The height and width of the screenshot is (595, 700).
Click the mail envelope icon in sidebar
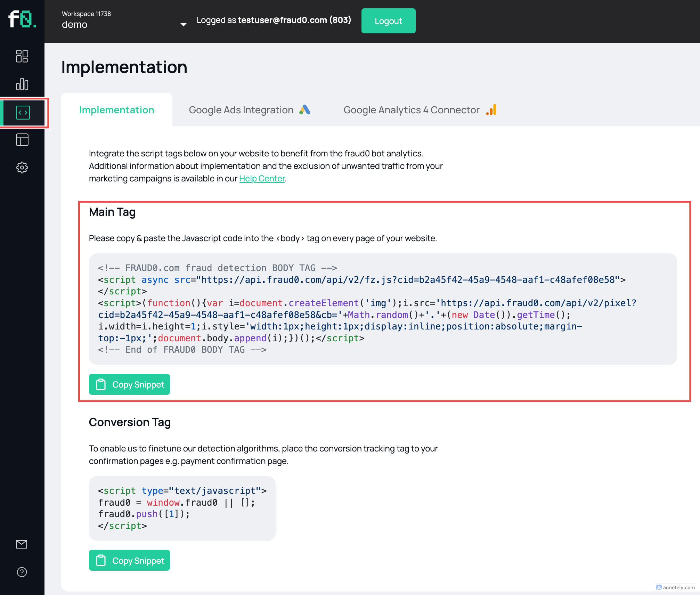click(x=22, y=544)
